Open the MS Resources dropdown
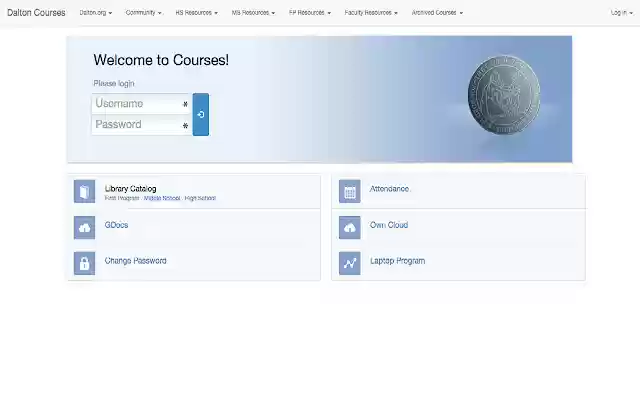The height and width of the screenshot is (400, 640). 253,13
